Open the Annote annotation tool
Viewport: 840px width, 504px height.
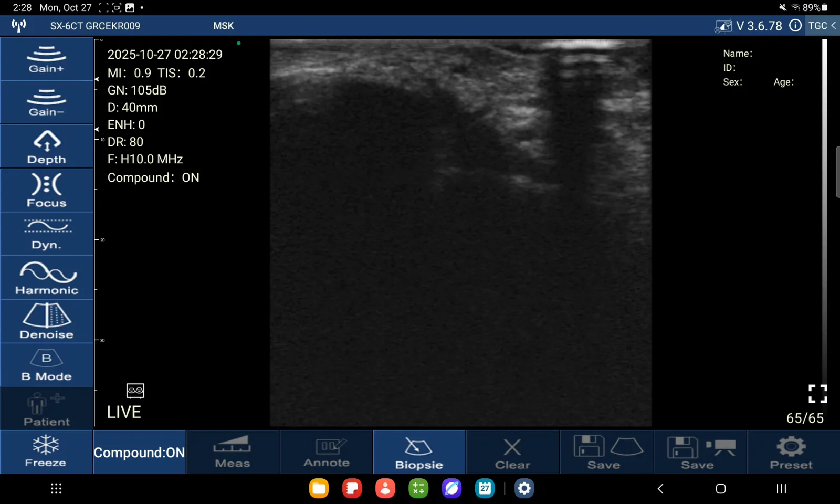click(x=326, y=452)
